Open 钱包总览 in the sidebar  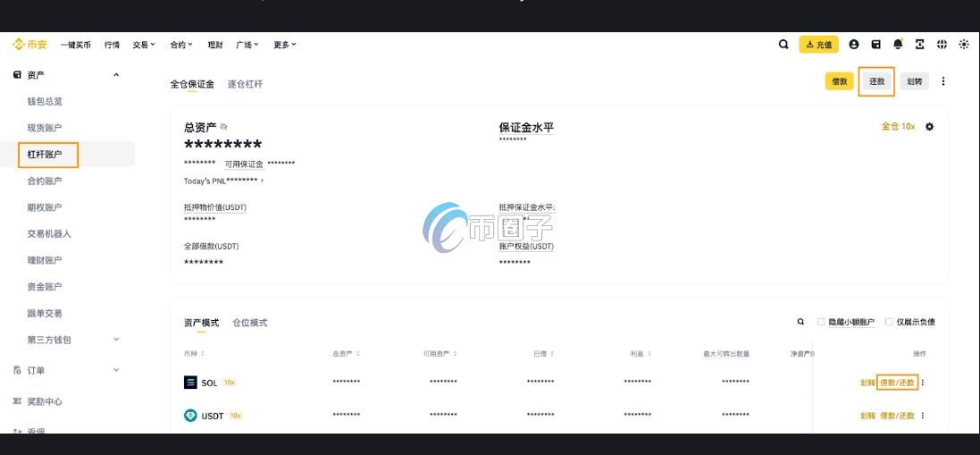point(45,101)
